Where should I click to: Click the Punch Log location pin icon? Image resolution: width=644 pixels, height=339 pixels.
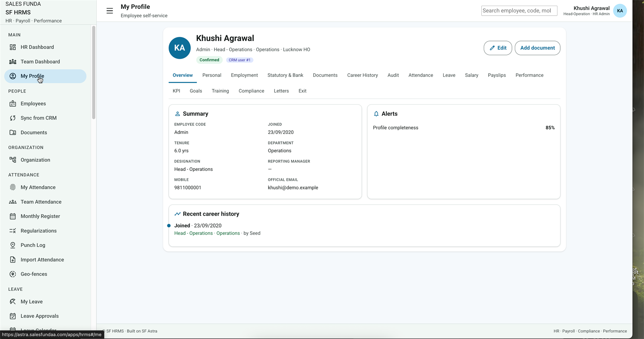pos(13,245)
